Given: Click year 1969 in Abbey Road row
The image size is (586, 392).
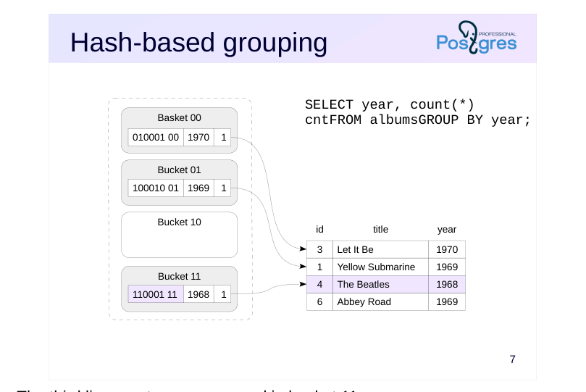Looking at the screenshot, I should (447, 302).
